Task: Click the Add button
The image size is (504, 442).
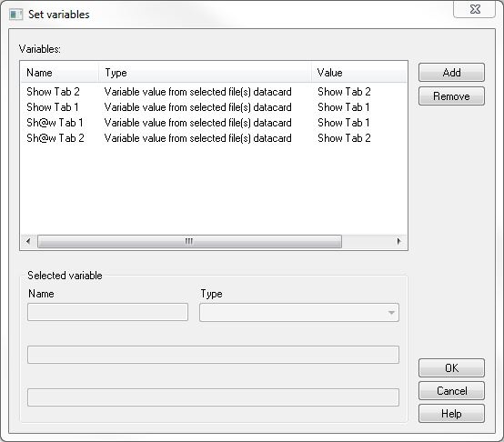Action: 451,72
